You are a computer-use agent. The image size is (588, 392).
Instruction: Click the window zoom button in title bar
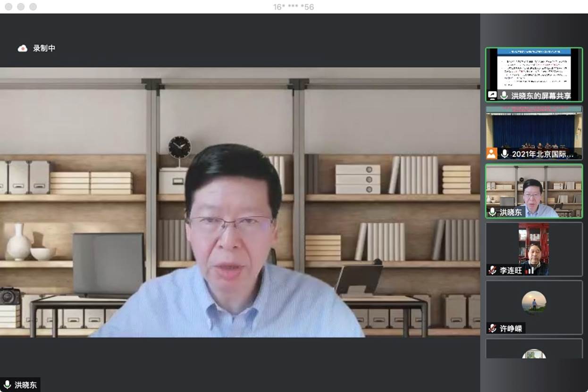(x=33, y=7)
